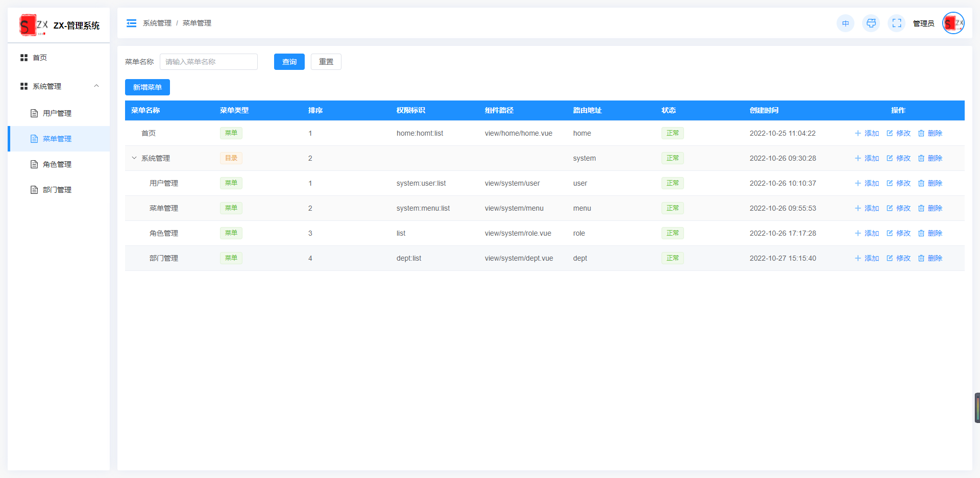The image size is (980, 478).
Task: Focus the 菜单名称 input field
Action: (209, 62)
